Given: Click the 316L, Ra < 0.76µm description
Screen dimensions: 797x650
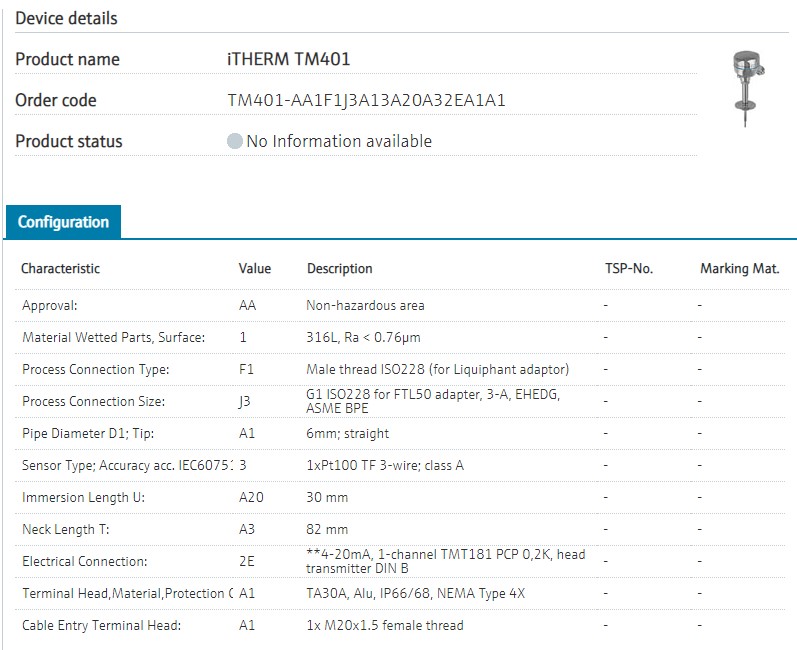Looking at the screenshot, I should click(363, 338).
